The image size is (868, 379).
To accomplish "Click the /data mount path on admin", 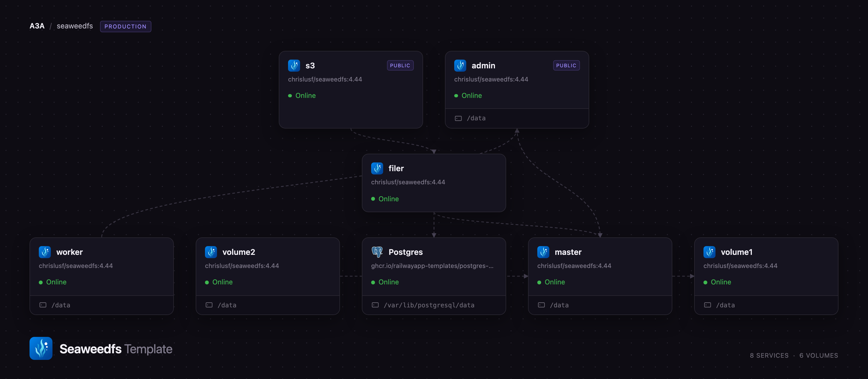I will (476, 118).
